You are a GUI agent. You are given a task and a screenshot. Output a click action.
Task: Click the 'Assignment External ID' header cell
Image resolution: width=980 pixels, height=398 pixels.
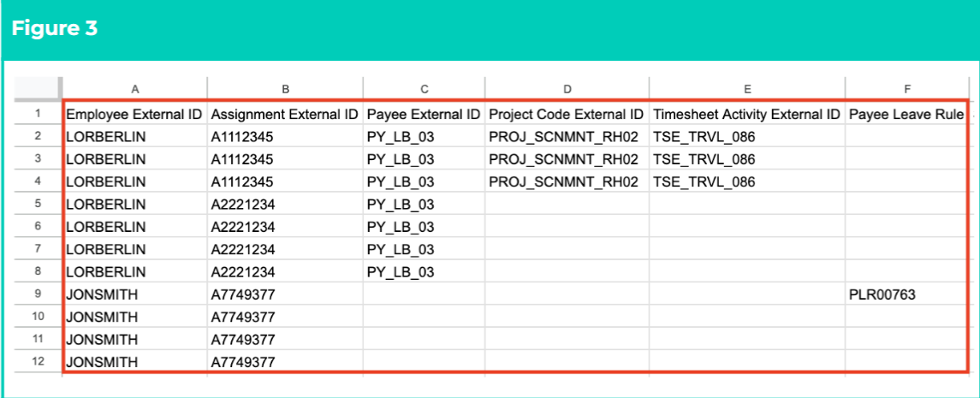(x=285, y=115)
